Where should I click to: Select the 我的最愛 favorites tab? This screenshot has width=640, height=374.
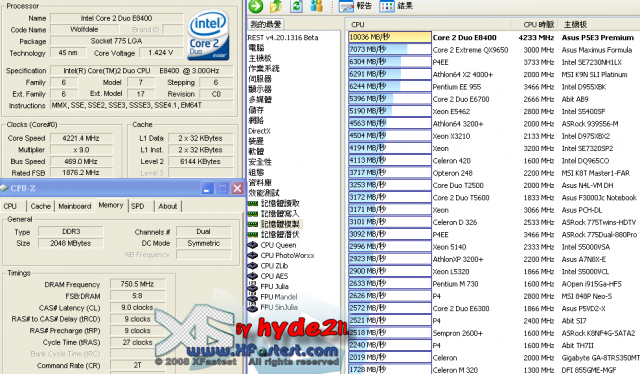266,24
